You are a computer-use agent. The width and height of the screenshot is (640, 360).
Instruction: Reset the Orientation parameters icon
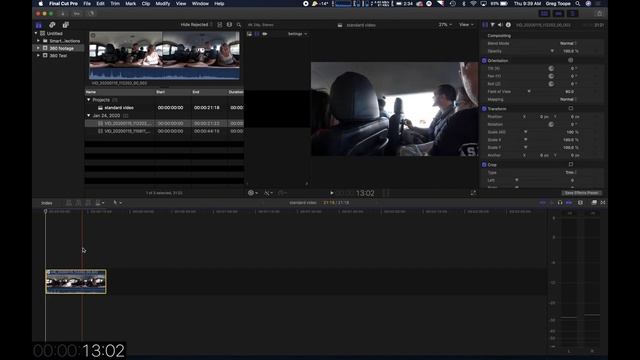tap(571, 60)
